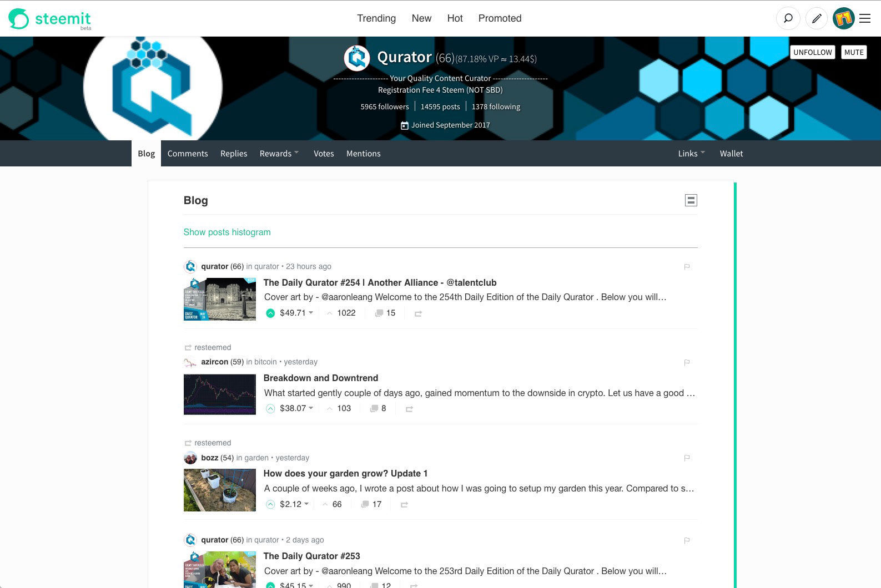Flag the garden grow post by bozz
The image size is (881, 588).
[x=687, y=458]
